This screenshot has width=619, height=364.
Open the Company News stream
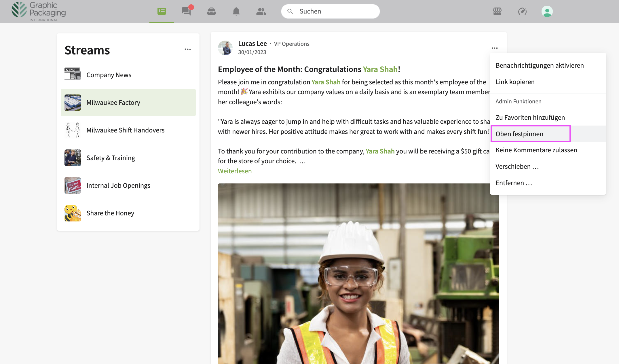128,75
